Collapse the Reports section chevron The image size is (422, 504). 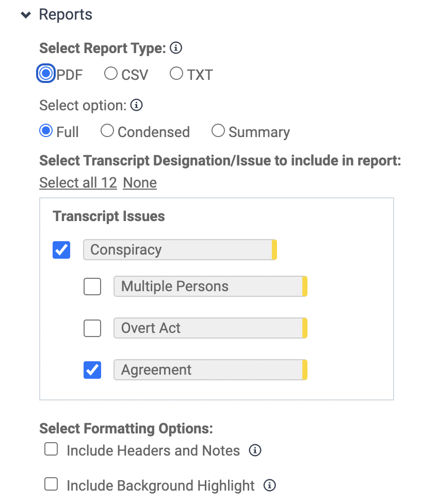[x=26, y=15]
